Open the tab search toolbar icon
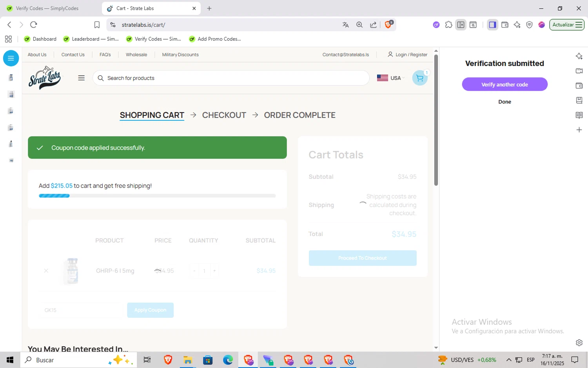 473,25
